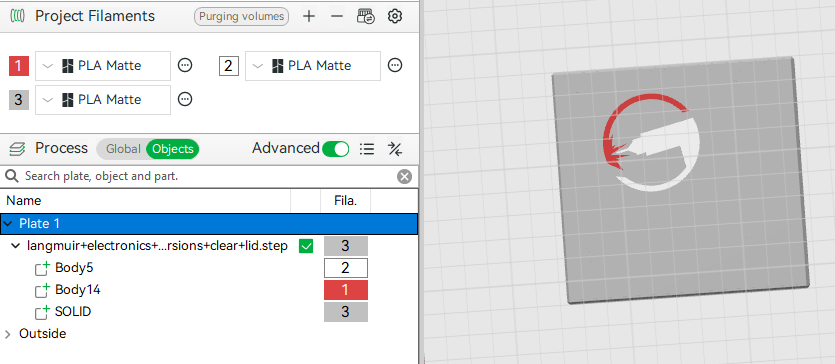Open the more options for filament 3

click(185, 100)
